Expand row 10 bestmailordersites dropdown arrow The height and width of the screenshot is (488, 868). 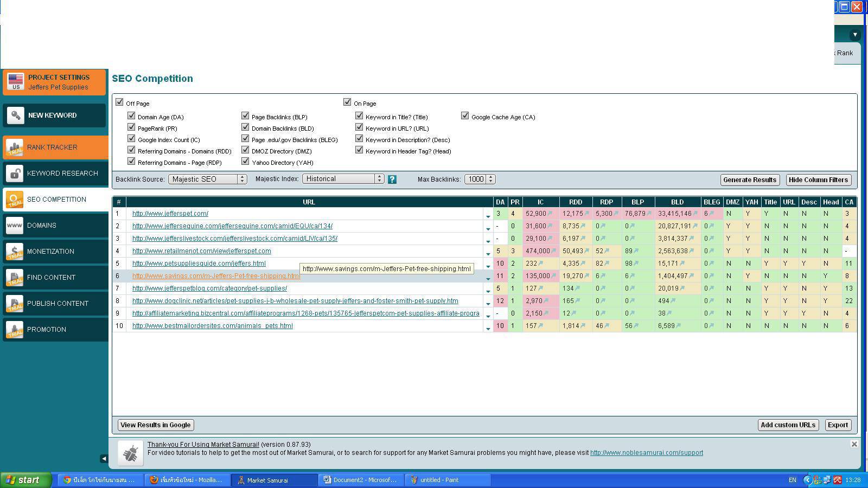tap(488, 329)
